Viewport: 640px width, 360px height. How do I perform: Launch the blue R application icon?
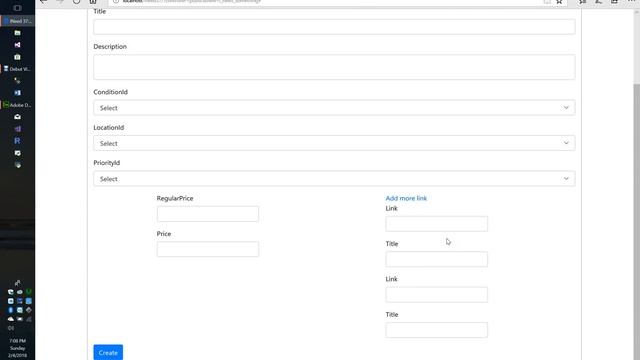[17, 141]
